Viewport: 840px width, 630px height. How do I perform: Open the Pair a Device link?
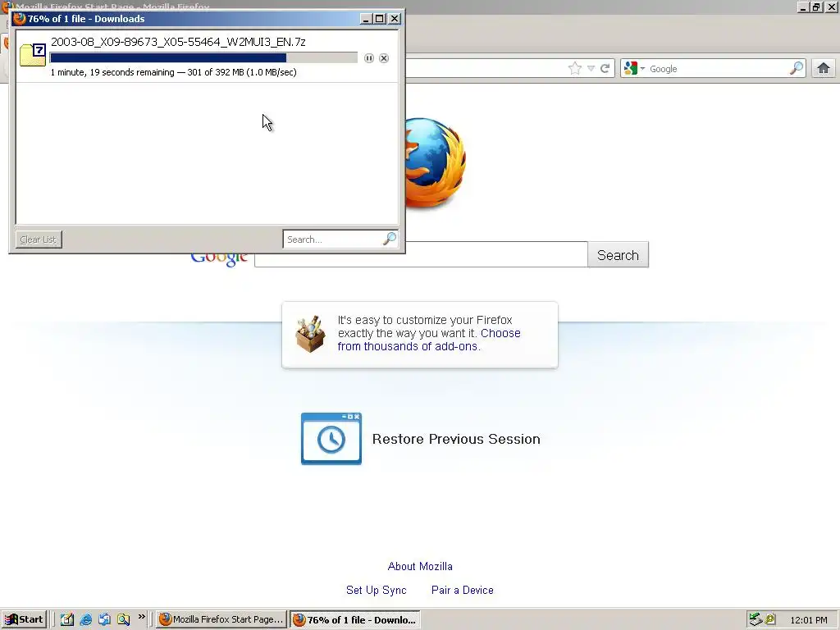point(463,590)
